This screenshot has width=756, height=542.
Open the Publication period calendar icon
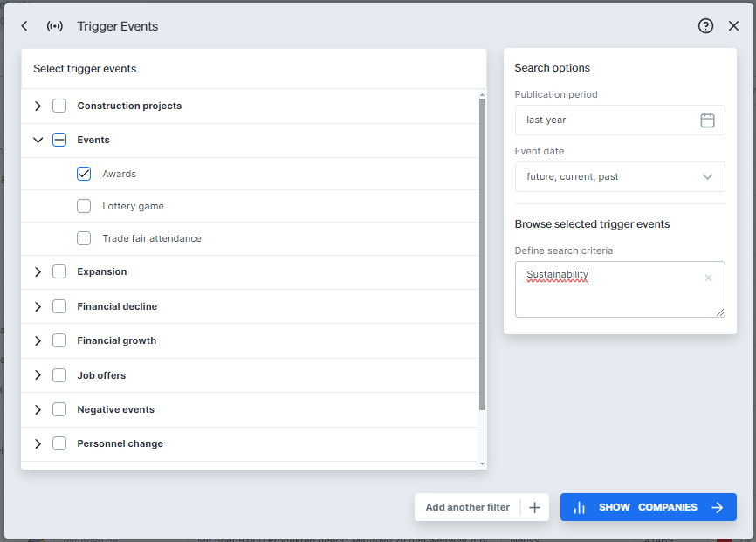pos(708,120)
